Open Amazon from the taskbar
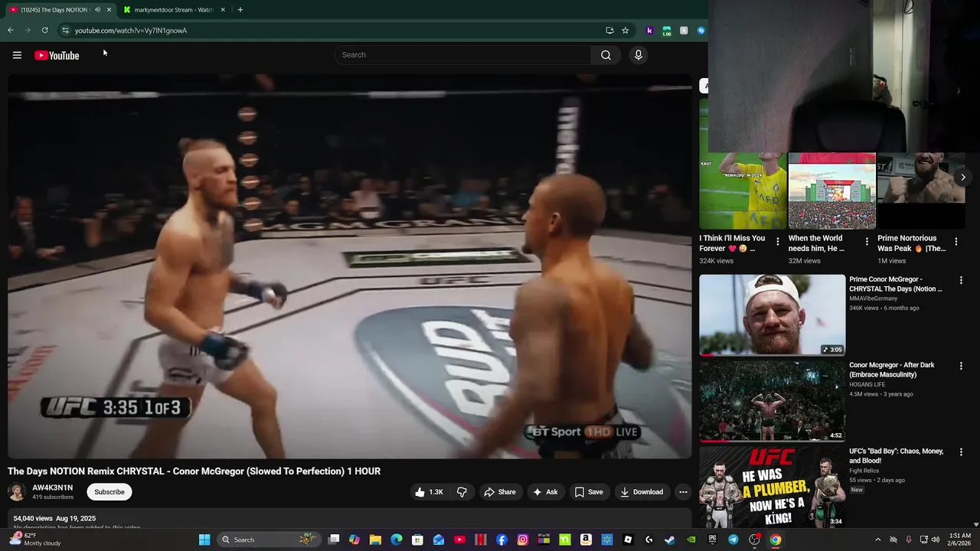Screen dimensions: 980x551 tap(586, 540)
